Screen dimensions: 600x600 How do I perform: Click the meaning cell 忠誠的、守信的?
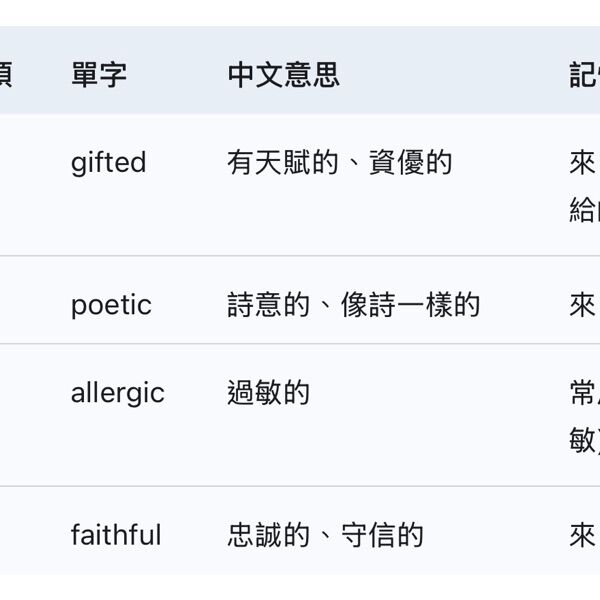pyautogui.click(x=325, y=535)
